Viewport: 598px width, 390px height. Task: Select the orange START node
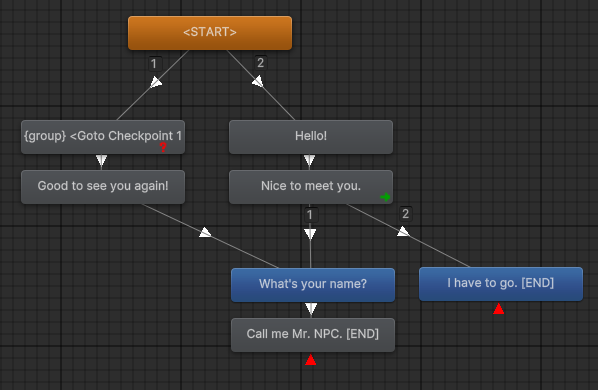[210, 33]
